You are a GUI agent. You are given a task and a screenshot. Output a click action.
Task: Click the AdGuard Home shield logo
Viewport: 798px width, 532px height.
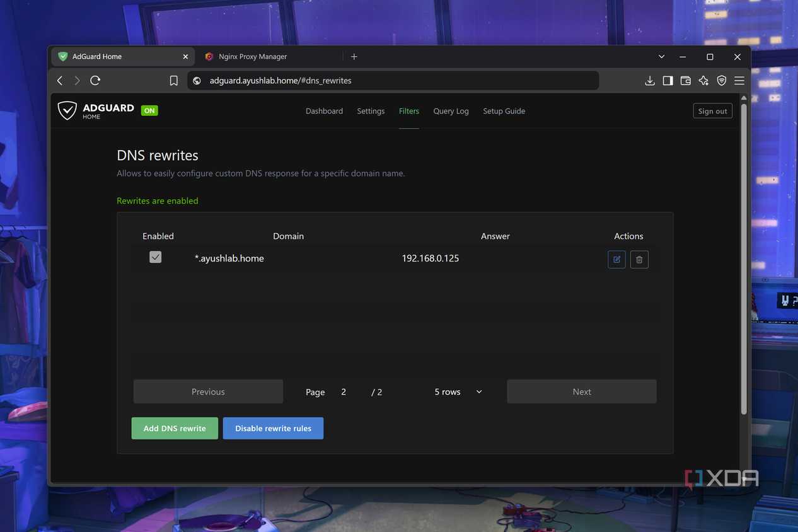click(x=67, y=110)
